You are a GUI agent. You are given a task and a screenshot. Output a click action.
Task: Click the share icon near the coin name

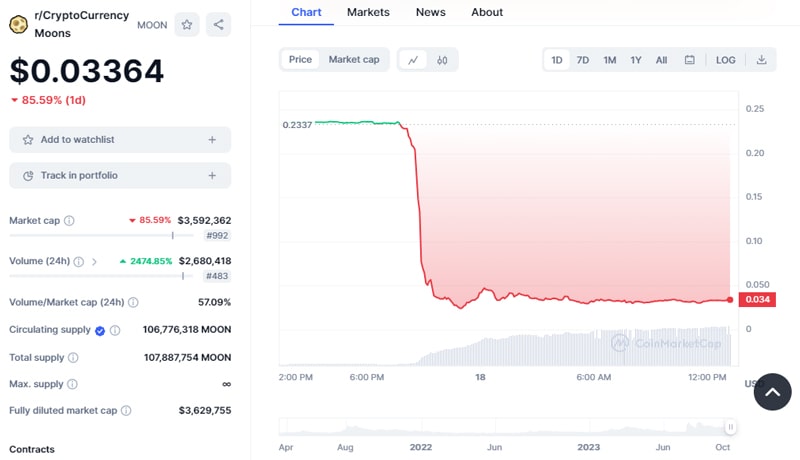coord(218,24)
